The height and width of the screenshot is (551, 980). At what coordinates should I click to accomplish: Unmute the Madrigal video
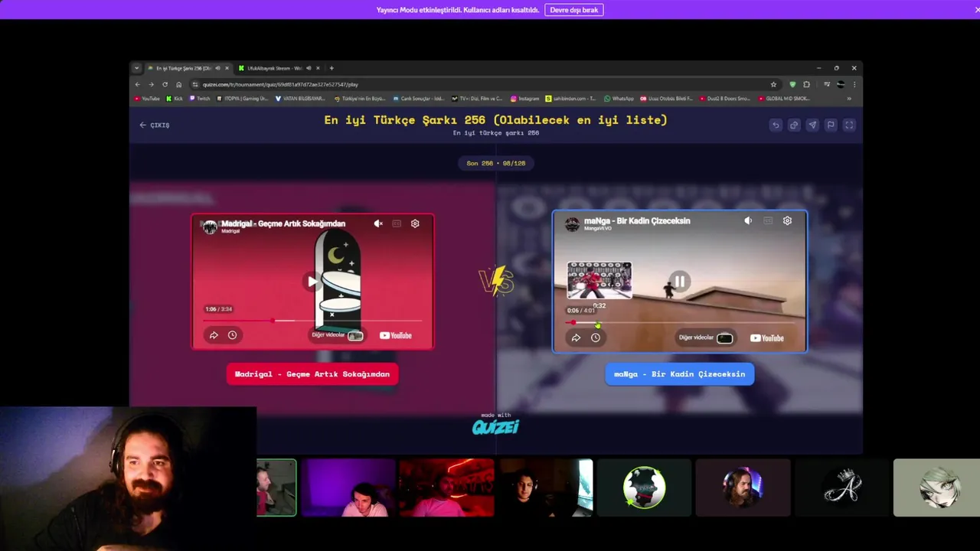[x=378, y=223]
